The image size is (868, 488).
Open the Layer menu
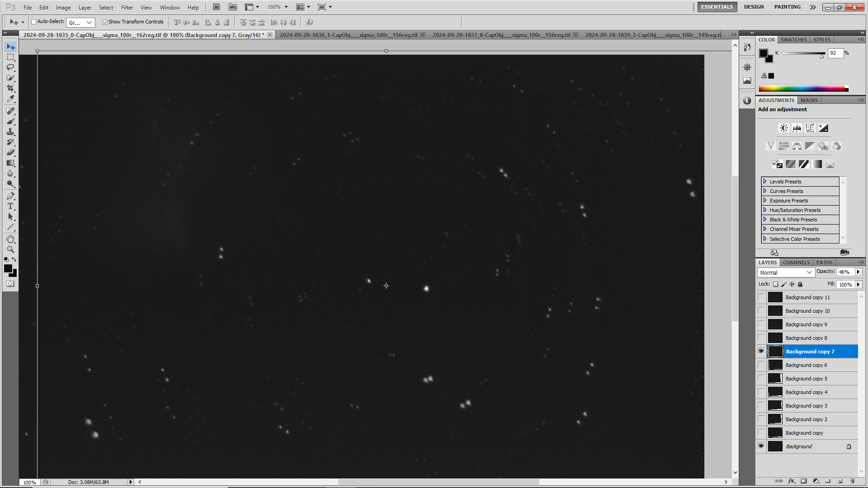(x=85, y=7)
